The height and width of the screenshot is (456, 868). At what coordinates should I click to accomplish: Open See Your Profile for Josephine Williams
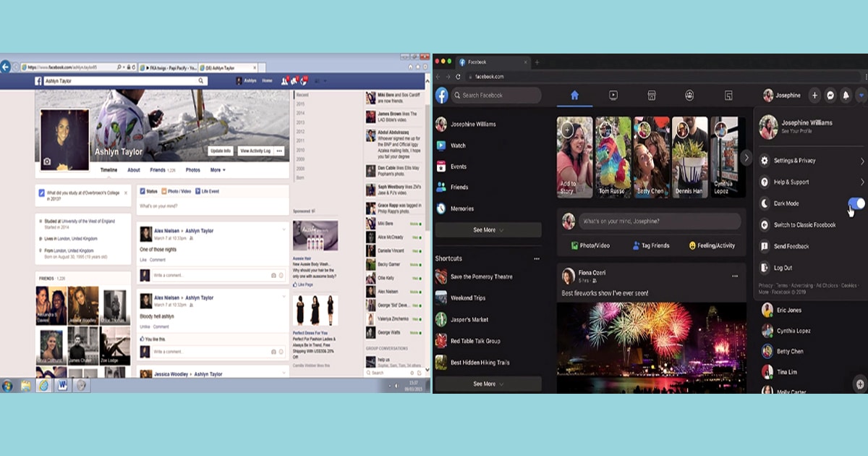[797, 132]
